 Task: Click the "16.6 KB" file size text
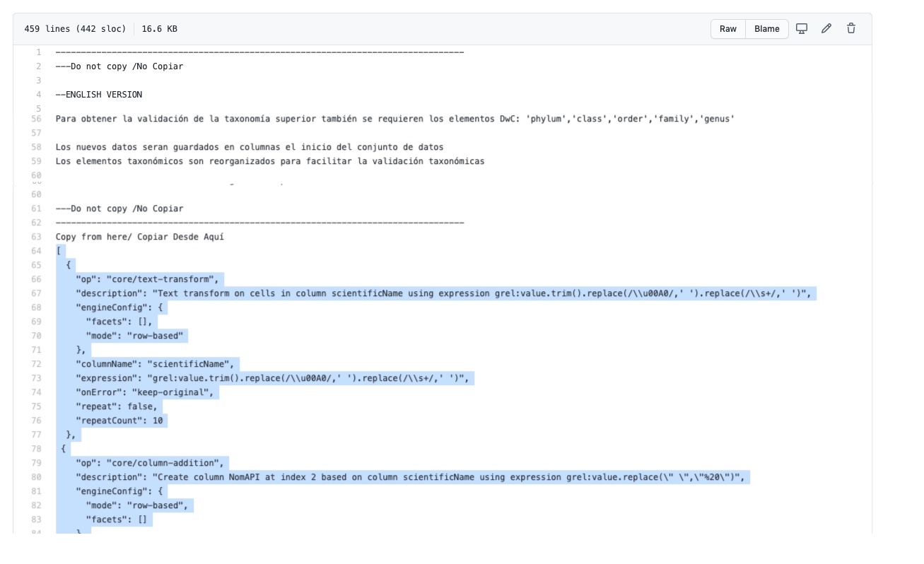pyautogui.click(x=160, y=29)
